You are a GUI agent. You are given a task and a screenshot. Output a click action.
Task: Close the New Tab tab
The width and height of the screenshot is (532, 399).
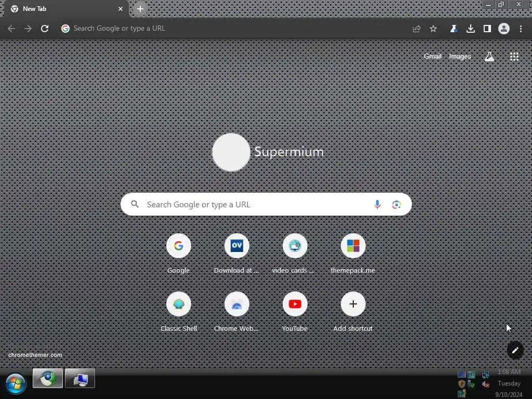click(121, 9)
